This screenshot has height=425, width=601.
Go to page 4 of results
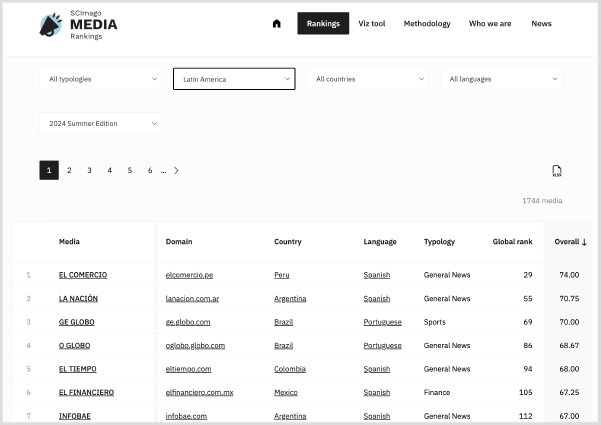[110, 170]
